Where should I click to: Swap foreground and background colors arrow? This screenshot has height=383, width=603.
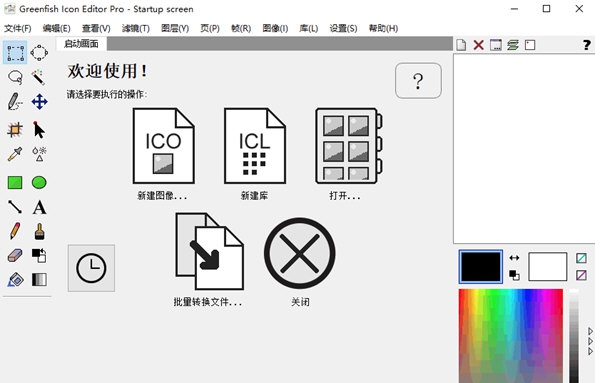pos(514,258)
